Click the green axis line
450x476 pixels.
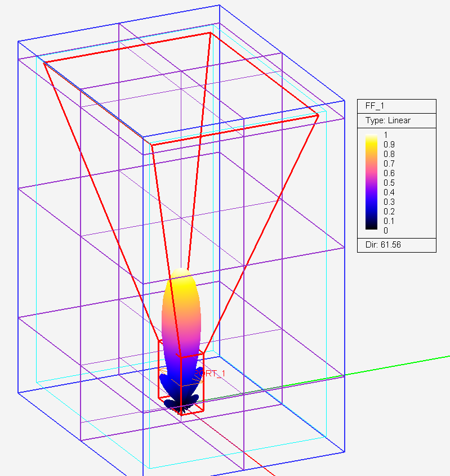pos(395,366)
